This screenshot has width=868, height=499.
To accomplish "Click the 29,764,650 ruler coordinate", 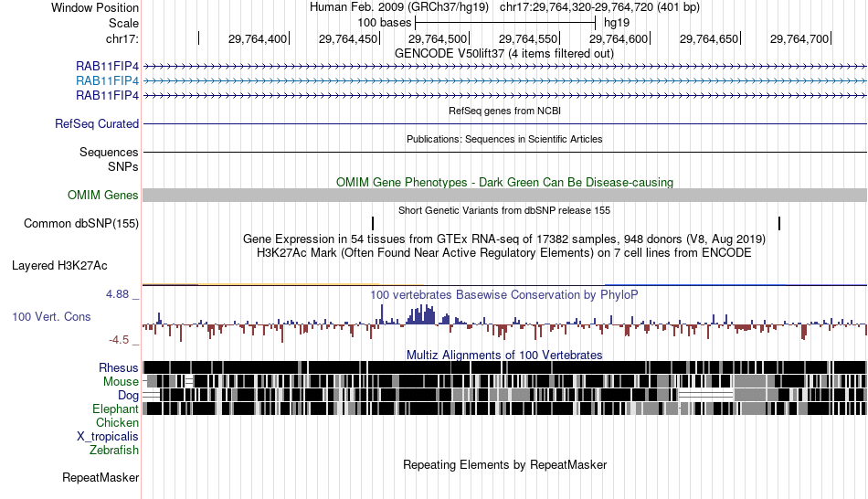I will (x=709, y=38).
